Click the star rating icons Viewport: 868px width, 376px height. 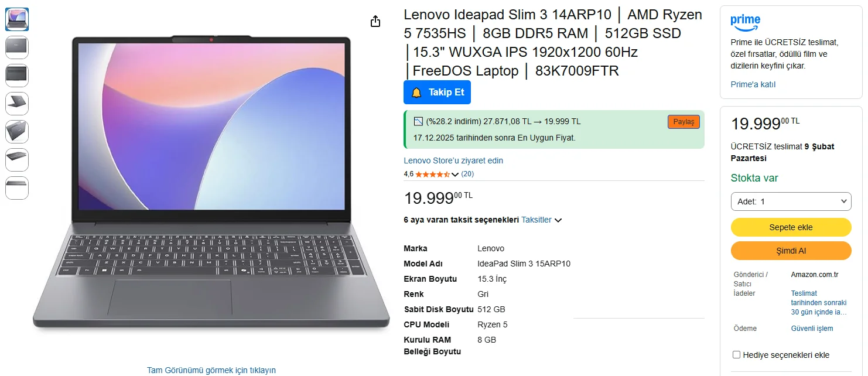click(x=432, y=174)
